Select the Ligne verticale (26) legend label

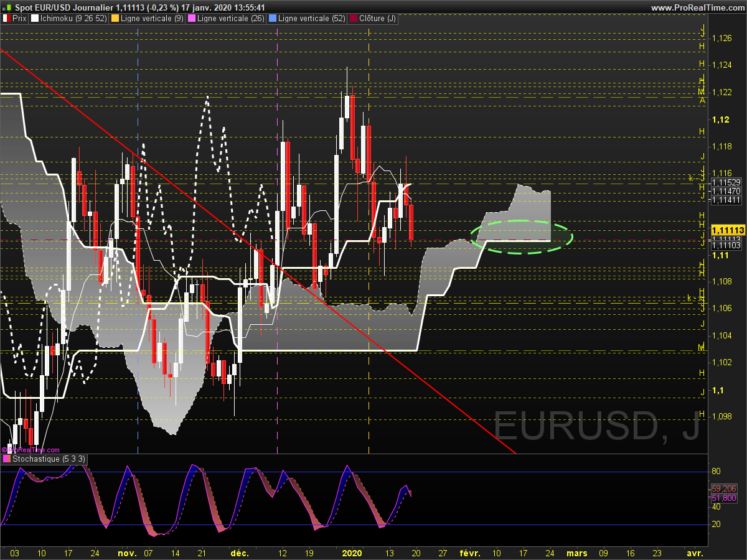[230, 19]
